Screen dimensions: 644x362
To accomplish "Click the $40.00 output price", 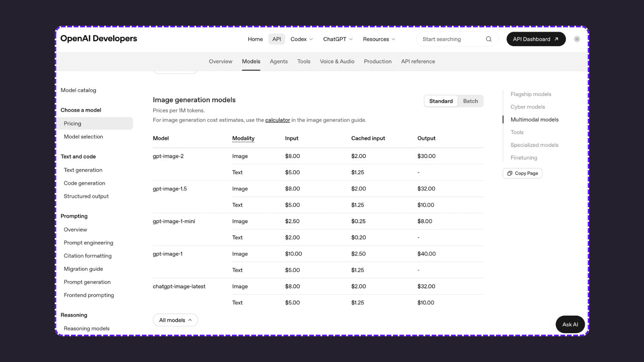I will pyautogui.click(x=427, y=254).
